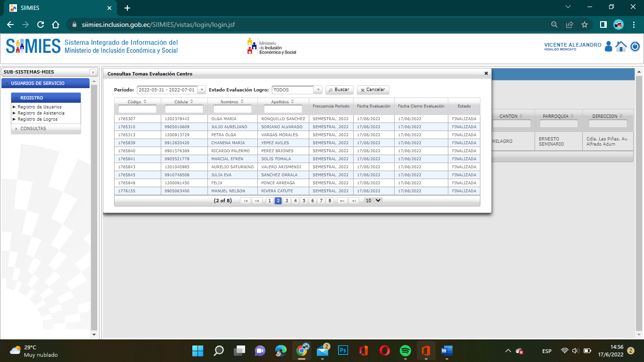Click the power logout icon
Viewport: 644px width, 362px height.
point(635,46)
